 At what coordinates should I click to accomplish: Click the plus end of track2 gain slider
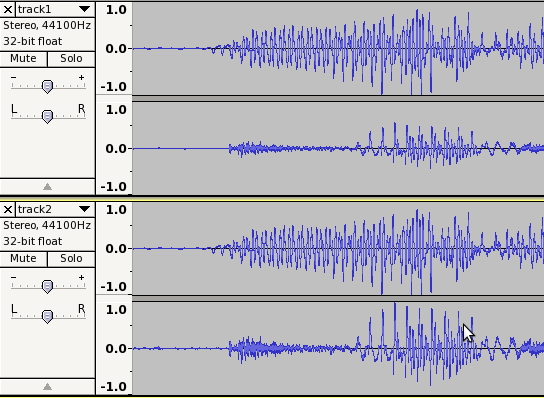click(81, 277)
